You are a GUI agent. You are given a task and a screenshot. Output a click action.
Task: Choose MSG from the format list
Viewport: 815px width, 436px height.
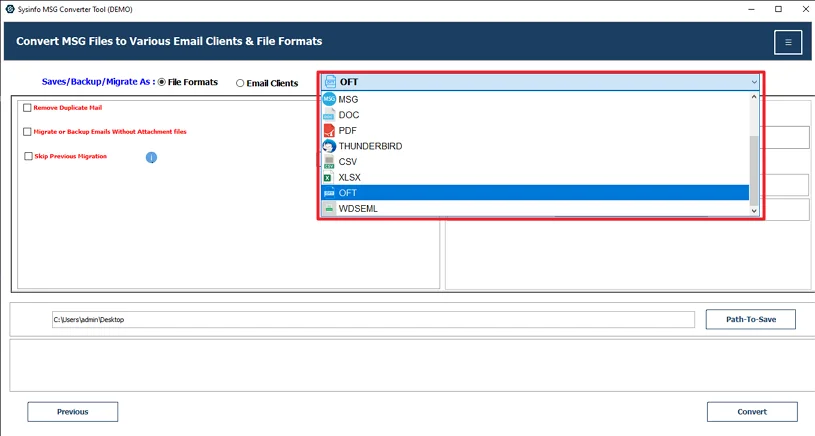[535, 99]
